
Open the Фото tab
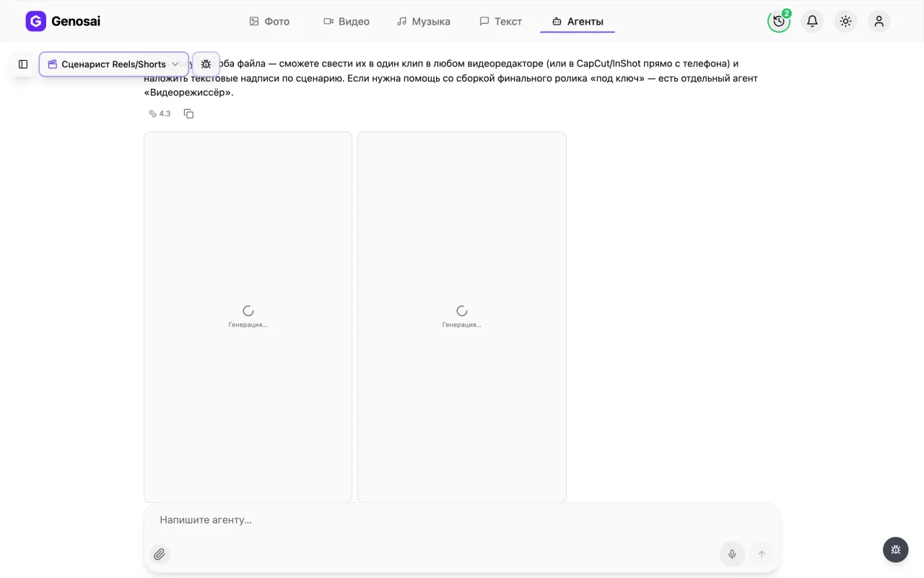point(269,22)
